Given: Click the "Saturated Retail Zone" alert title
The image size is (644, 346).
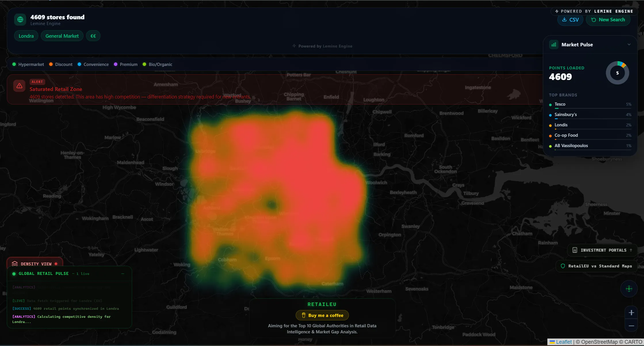Looking at the screenshot, I should [x=56, y=89].
